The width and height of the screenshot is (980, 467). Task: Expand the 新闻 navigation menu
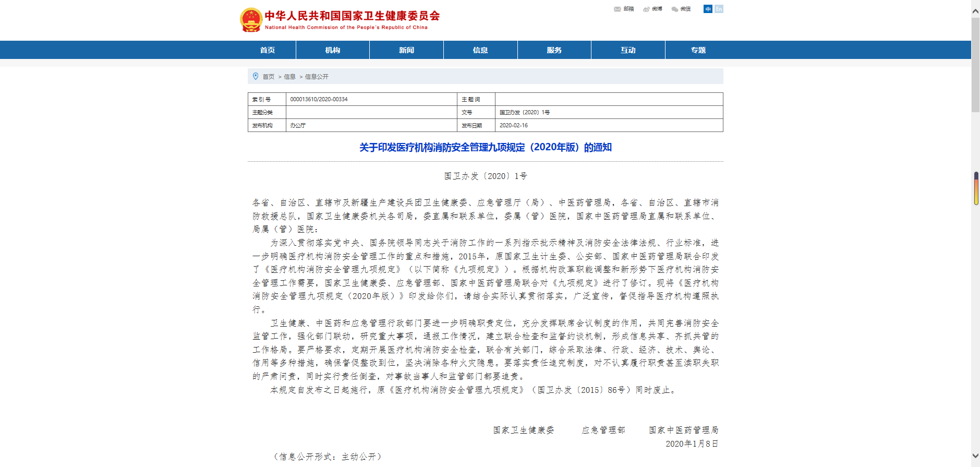tap(406, 50)
